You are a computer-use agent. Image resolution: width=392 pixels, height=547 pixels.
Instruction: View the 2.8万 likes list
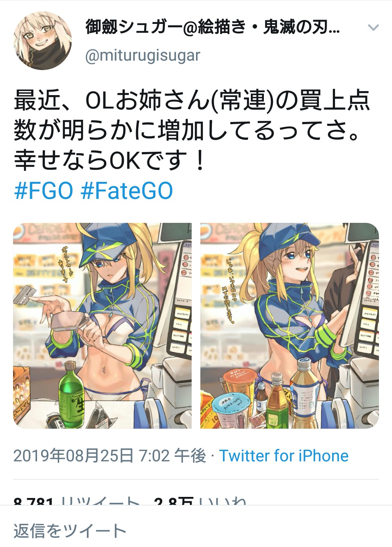[200, 501]
